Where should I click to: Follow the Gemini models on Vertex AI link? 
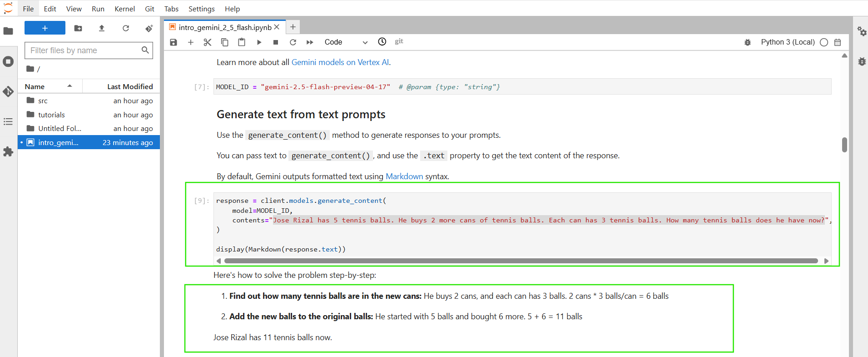(340, 62)
